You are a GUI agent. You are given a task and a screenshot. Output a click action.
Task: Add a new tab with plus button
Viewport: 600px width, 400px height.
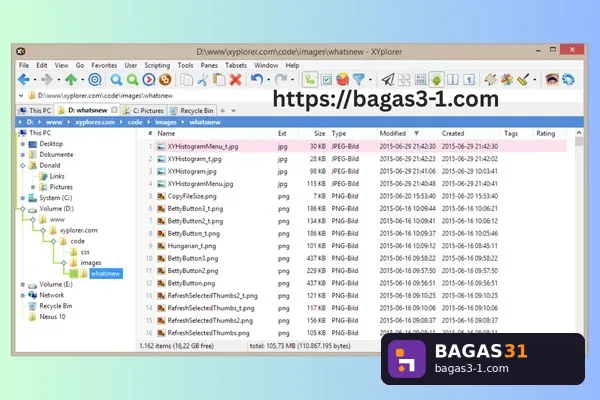[x=222, y=111]
